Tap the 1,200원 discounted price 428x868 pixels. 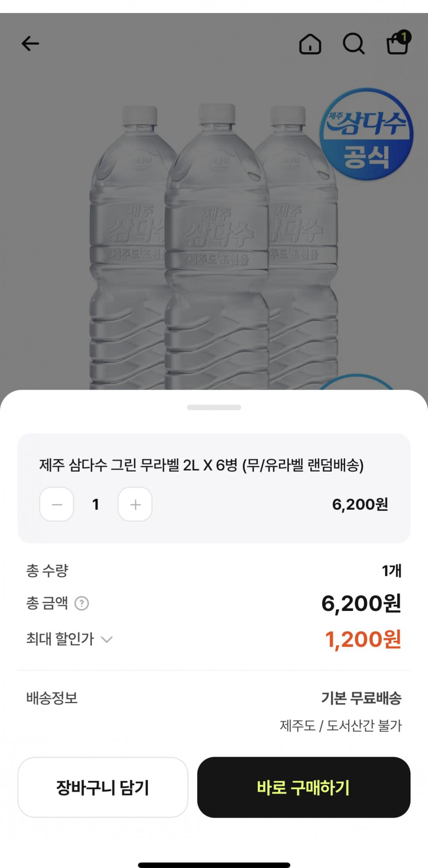(x=363, y=640)
